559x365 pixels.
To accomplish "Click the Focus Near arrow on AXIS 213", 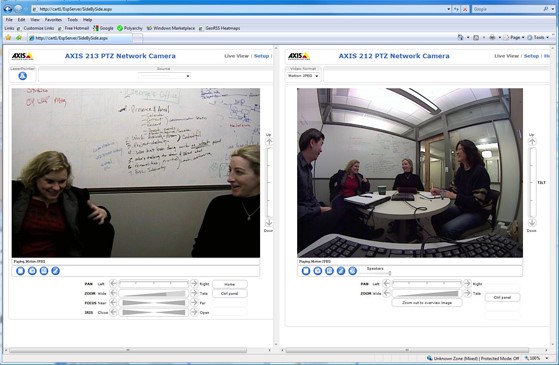I will point(113,303).
